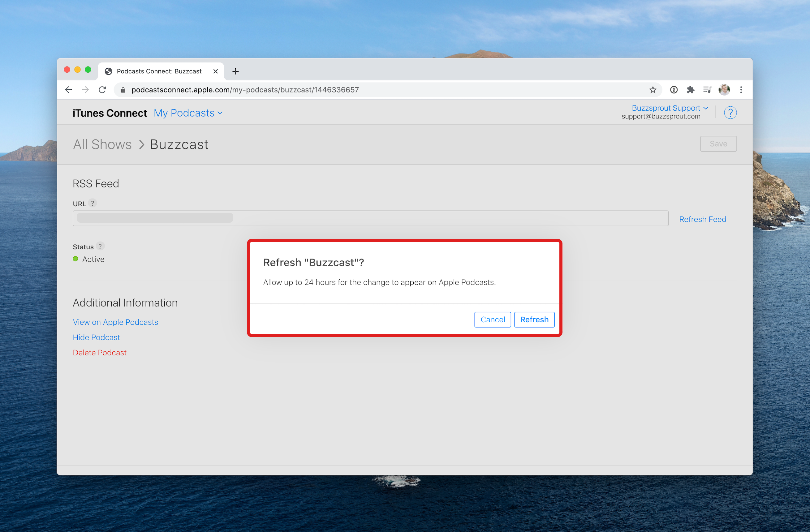The width and height of the screenshot is (810, 532).
Task: Go to All Shows breadcrumb
Action: coord(102,144)
